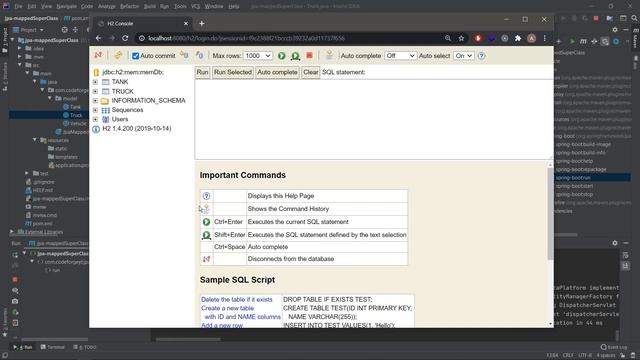Open the Edit menu in IntelliJ
Viewport: 640px width, 360px height.
click(x=32, y=7)
